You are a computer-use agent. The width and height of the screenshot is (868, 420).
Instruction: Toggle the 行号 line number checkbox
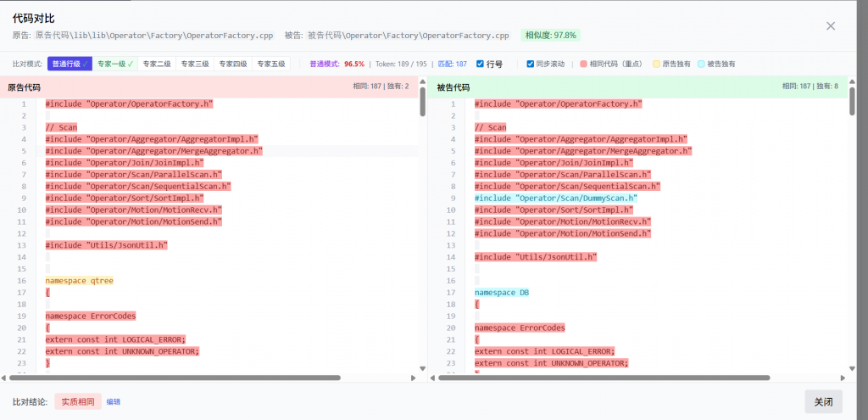tap(481, 64)
